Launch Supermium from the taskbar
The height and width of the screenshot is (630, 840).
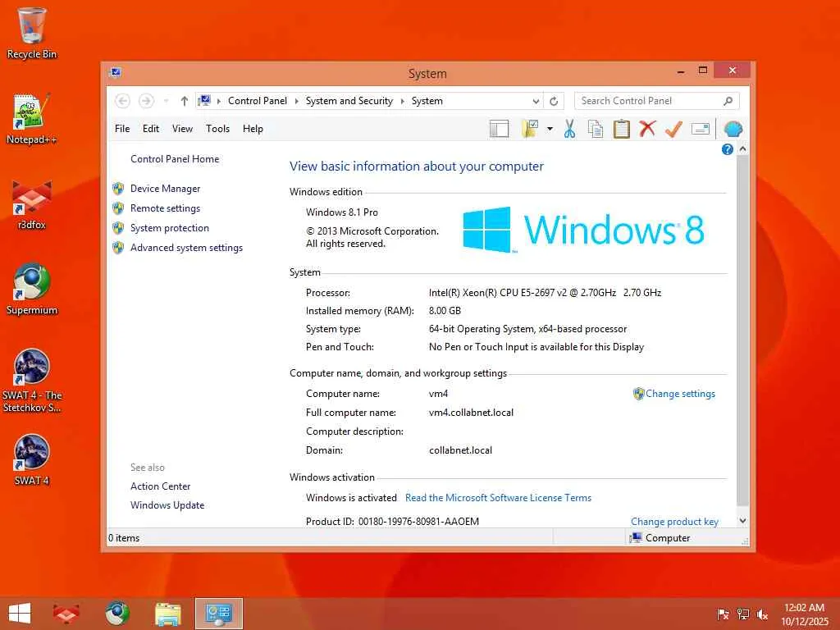(117, 614)
